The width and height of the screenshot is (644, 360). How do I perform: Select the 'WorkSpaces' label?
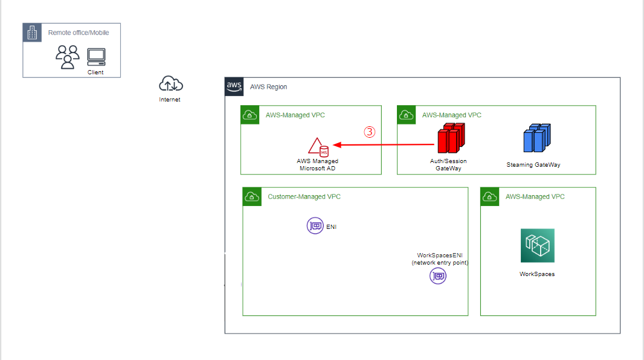[537, 274]
